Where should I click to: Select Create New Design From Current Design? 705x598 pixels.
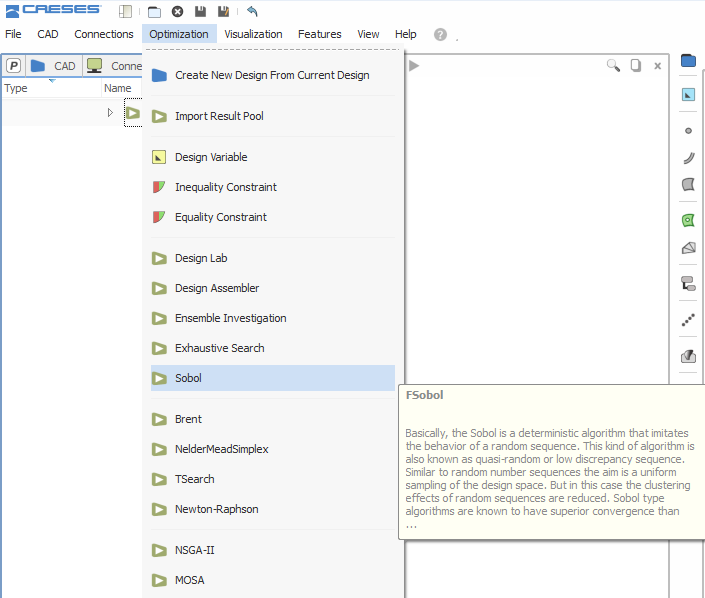[273, 75]
